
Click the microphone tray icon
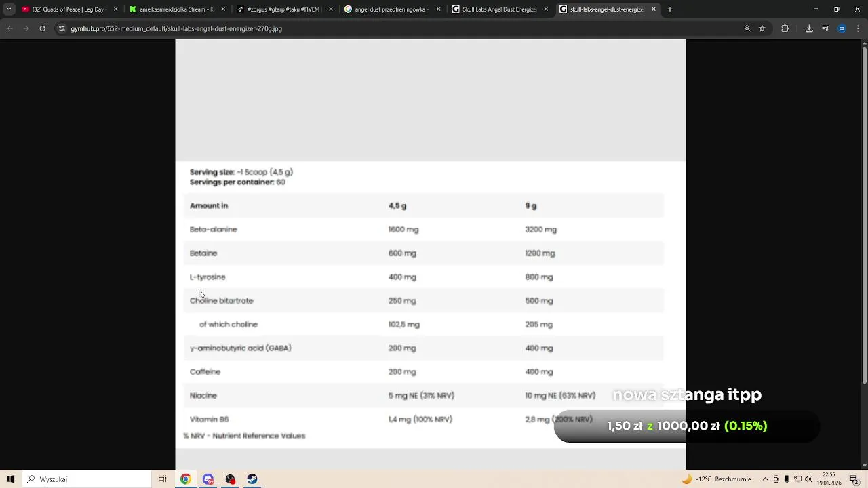coord(787,479)
